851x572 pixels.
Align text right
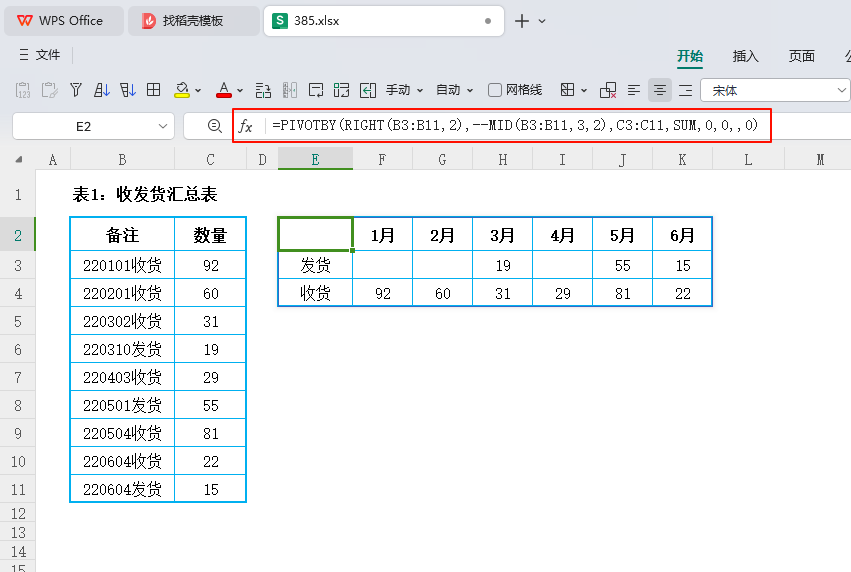click(685, 90)
